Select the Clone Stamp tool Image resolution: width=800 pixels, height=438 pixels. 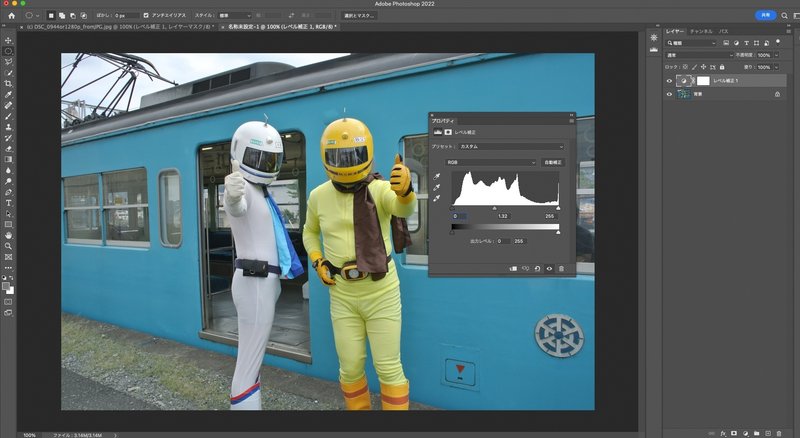tap(8, 127)
